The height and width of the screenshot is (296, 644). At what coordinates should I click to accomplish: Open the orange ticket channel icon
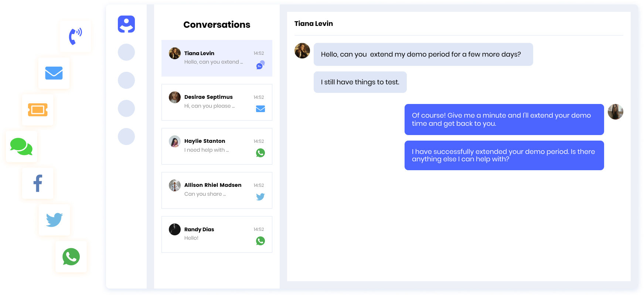point(38,110)
